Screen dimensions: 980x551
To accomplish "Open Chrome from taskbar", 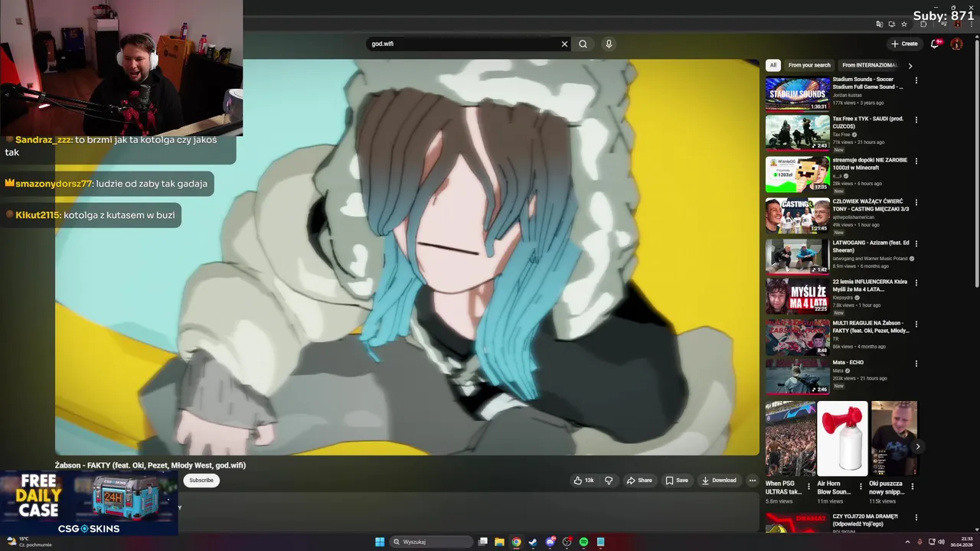I will tap(516, 542).
